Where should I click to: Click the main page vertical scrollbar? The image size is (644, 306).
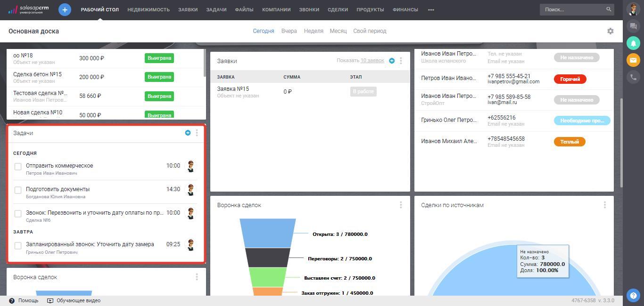pyautogui.click(x=621, y=143)
